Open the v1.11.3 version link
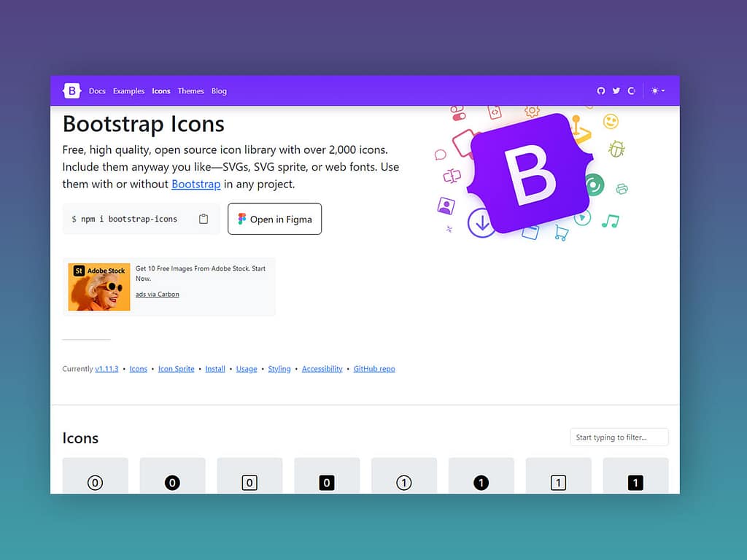Screen dimensions: 747x560 pos(107,369)
